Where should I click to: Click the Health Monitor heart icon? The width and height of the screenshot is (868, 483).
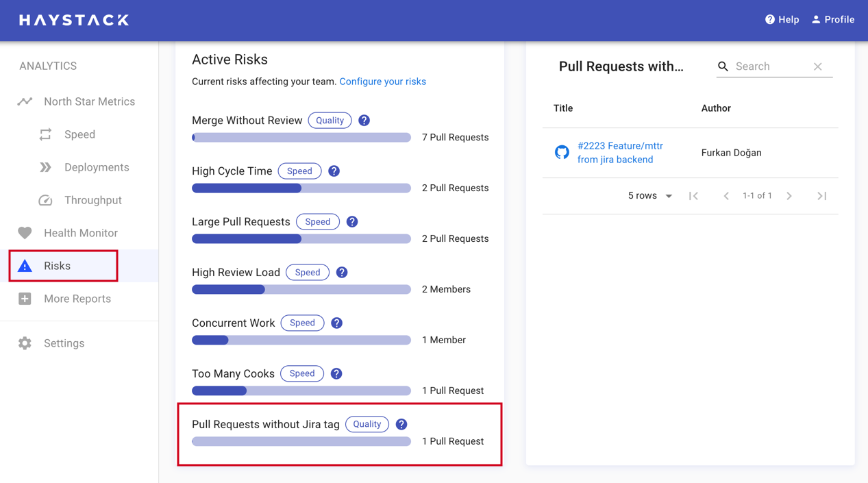click(x=25, y=233)
